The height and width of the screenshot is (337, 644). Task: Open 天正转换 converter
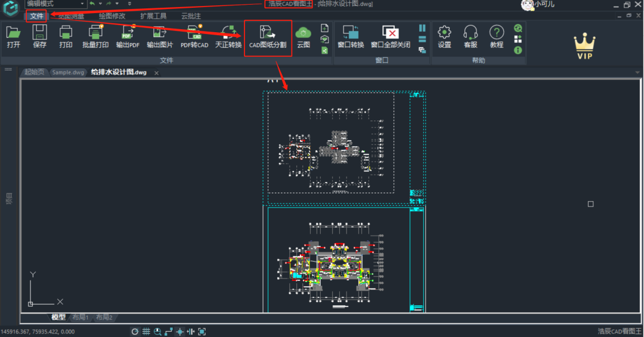[x=228, y=36]
